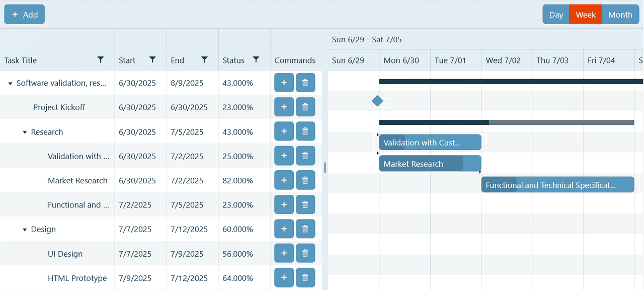The width and height of the screenshot is (644, 290).
Task: Delete the Market Research task row
Action: point(305,180)
